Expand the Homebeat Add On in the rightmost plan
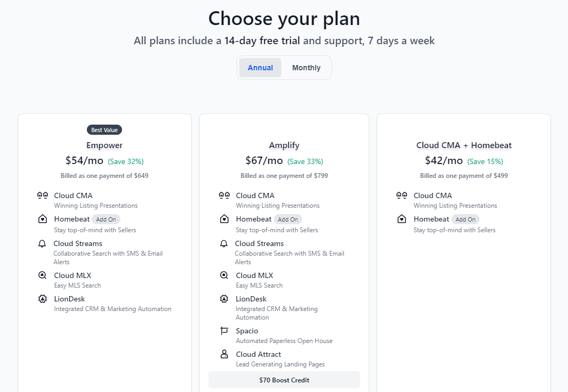 tap(465, 219)
